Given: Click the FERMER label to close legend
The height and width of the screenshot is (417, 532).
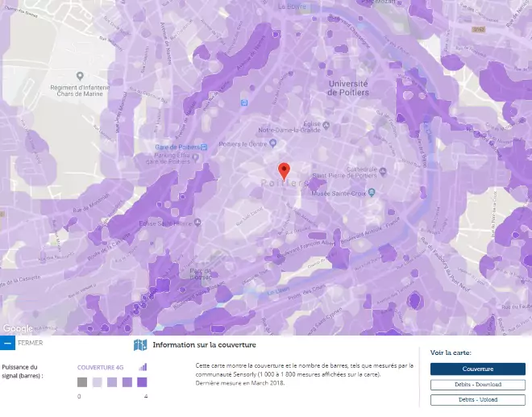Looking at the screenshot, I should pyautogui.click(x=31, y=343).
